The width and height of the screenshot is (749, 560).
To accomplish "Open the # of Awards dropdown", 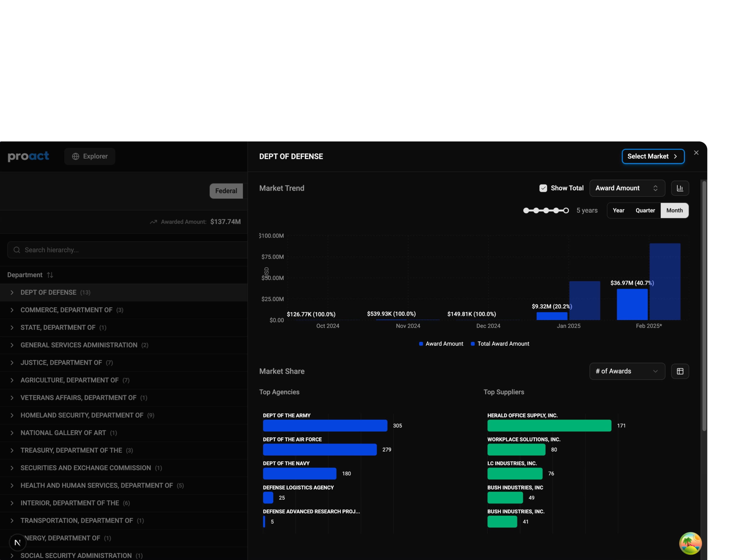I will [627, 371].
